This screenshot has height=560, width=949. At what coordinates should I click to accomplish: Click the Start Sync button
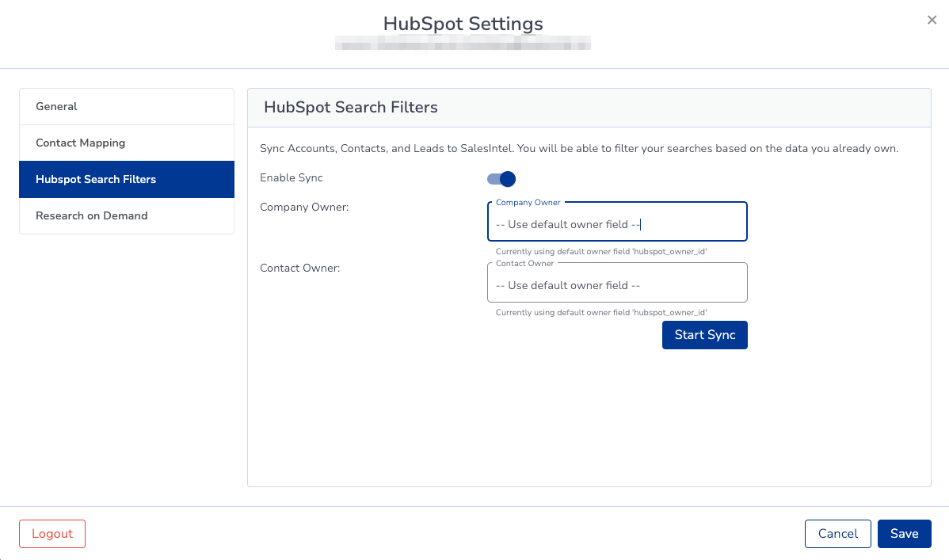pyautogui.click(x=704, y=335)
